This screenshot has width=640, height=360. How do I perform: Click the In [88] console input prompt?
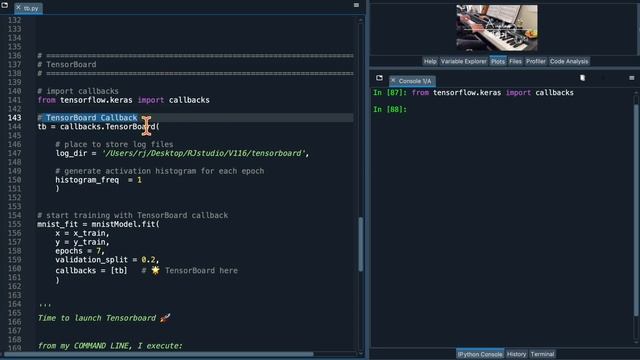point(390,109)
